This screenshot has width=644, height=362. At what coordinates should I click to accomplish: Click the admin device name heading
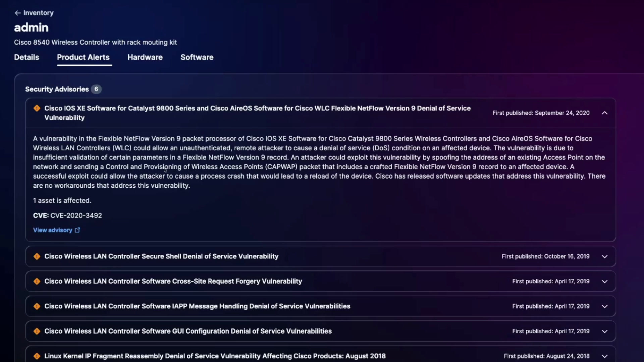click(31, 27)
